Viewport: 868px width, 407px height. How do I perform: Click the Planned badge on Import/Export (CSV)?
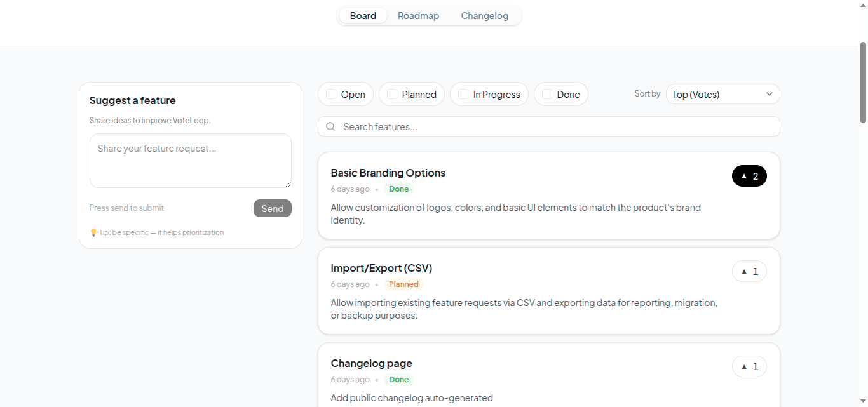403,284
